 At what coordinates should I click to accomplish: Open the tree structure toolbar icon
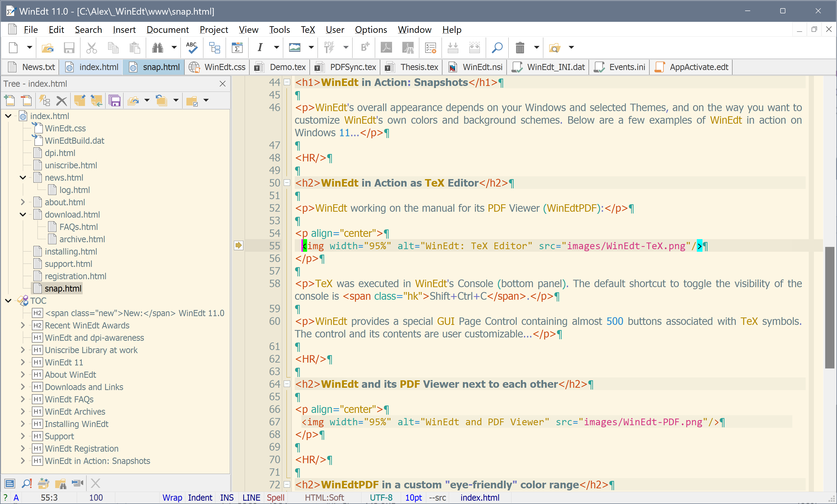click(214, 47)
